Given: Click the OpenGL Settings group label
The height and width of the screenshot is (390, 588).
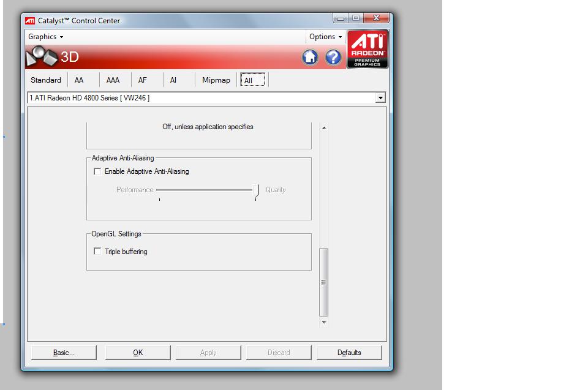Looking at the screenshot, I should pyautogui.click(x=116, y=234).
